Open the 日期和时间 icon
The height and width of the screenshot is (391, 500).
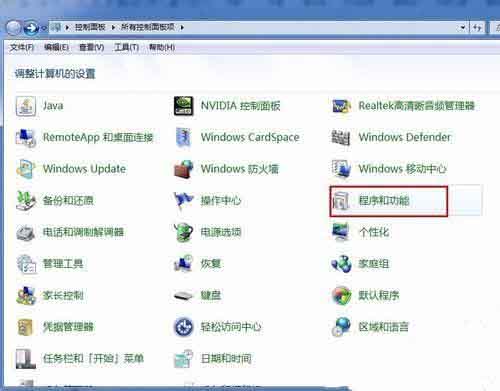coord(183,359)
